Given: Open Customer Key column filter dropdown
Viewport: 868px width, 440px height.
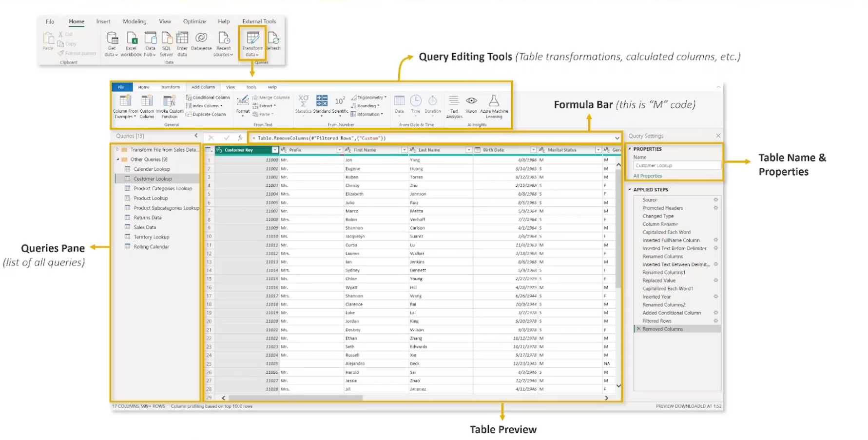Looking at the screenshot, I should [275, 150].
